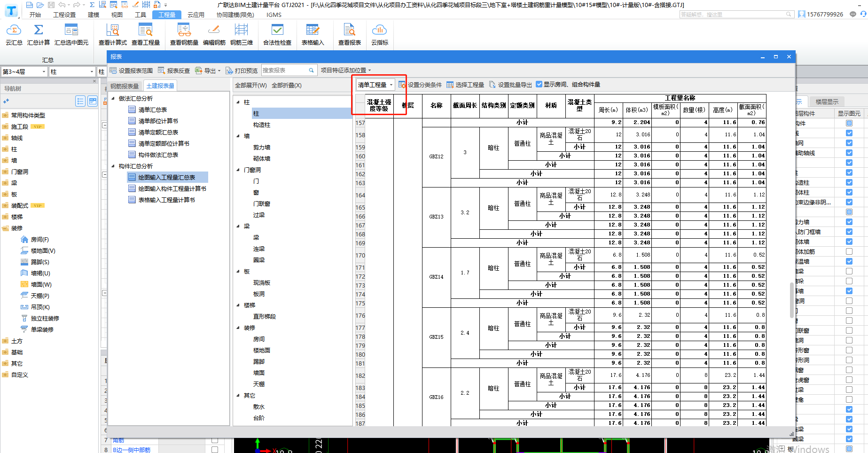Switch to 钢筋报表量 tab

click(x=125, y=86)
